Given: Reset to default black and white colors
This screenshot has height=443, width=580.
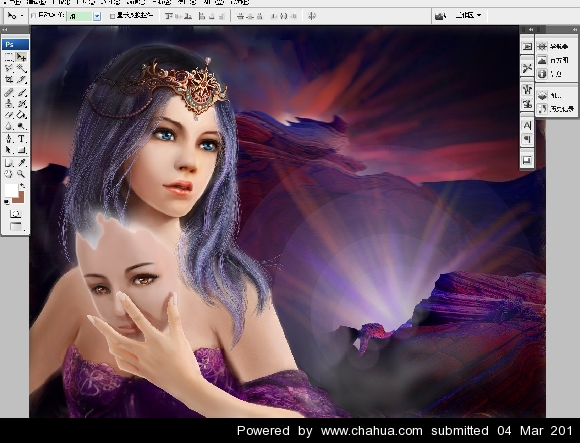Looking at the screenshot, I should pos(6,202).
